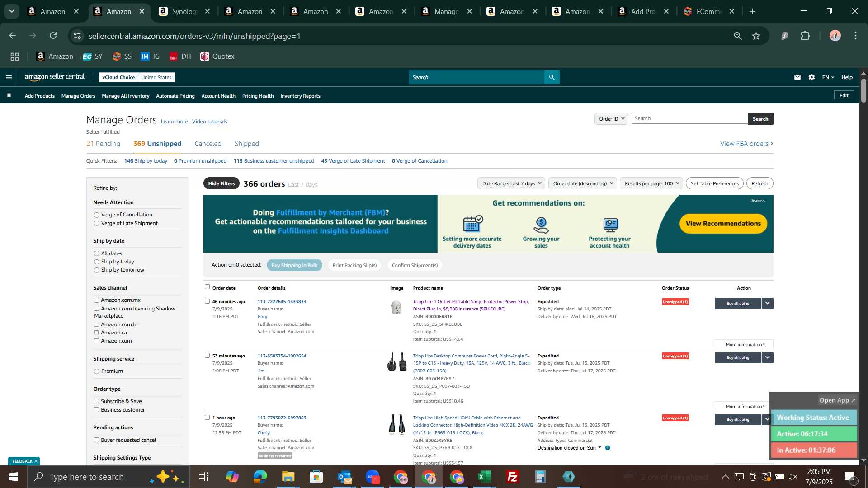Go back with browser back arrow

[x=13, y=36]
